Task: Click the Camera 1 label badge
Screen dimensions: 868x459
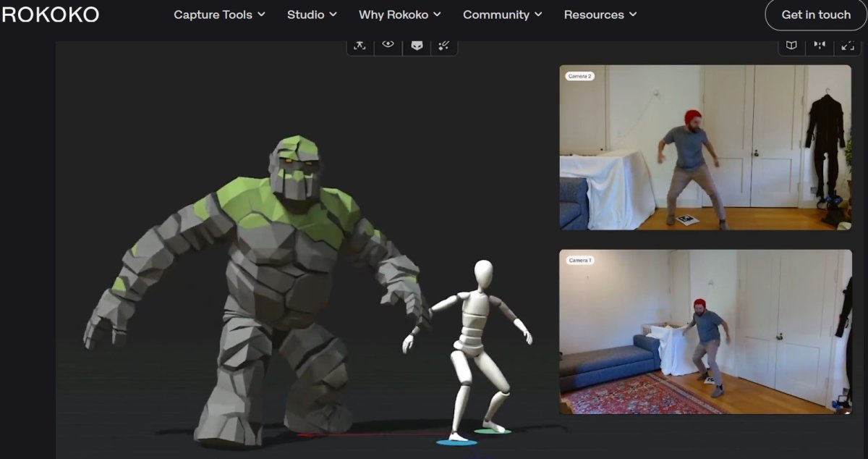Action: pyautogui.click(x=580, y=260)
